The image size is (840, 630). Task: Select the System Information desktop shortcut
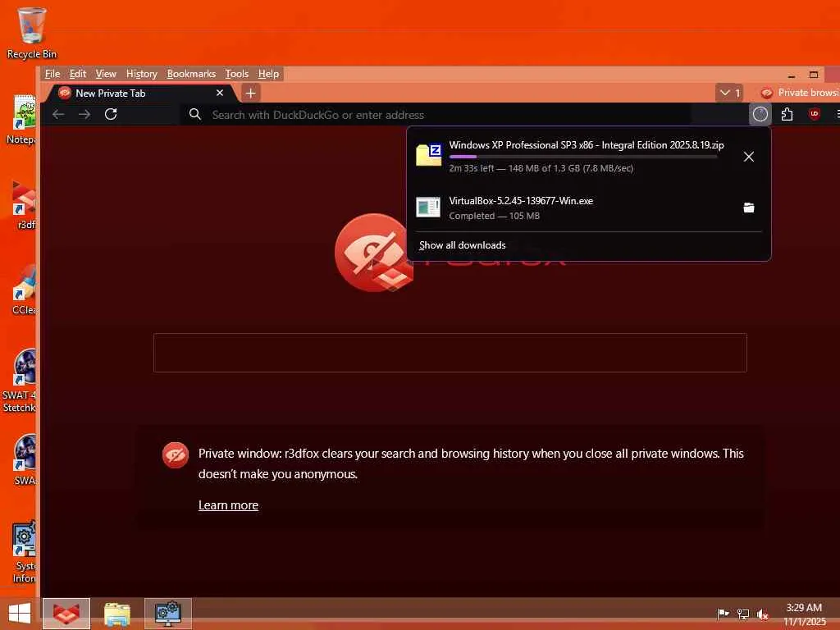coord(24,552)
